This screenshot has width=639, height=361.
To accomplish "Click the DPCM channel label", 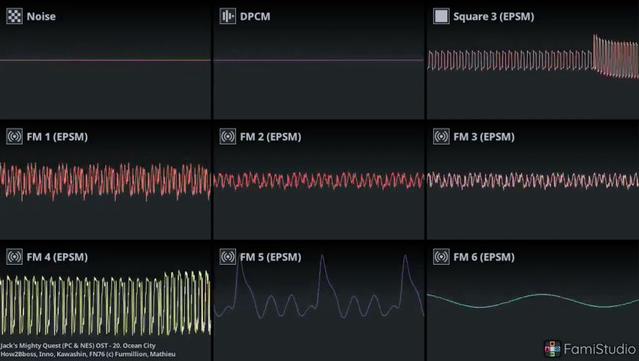I will pos(255,17).
